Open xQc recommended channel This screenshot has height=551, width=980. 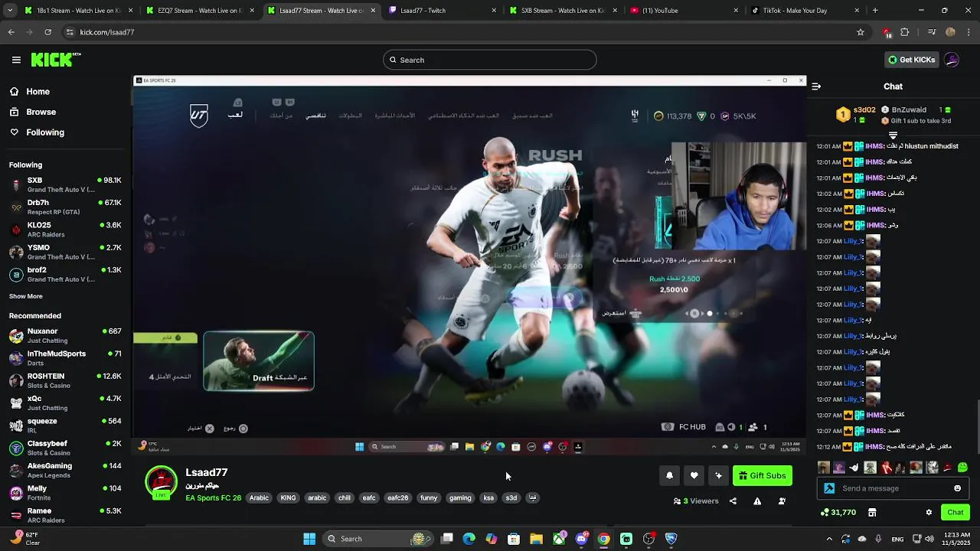(x=65, y=403)
